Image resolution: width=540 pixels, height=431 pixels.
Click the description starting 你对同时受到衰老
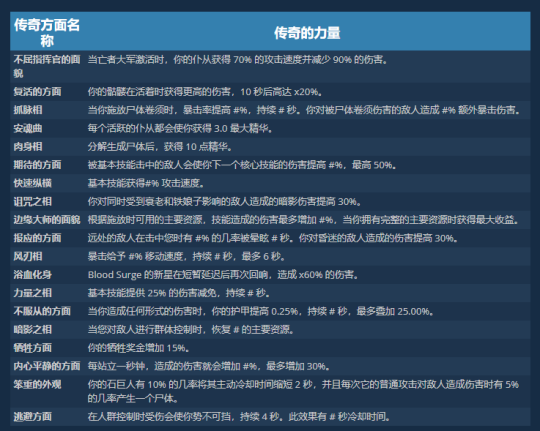[x=225, y=202]
